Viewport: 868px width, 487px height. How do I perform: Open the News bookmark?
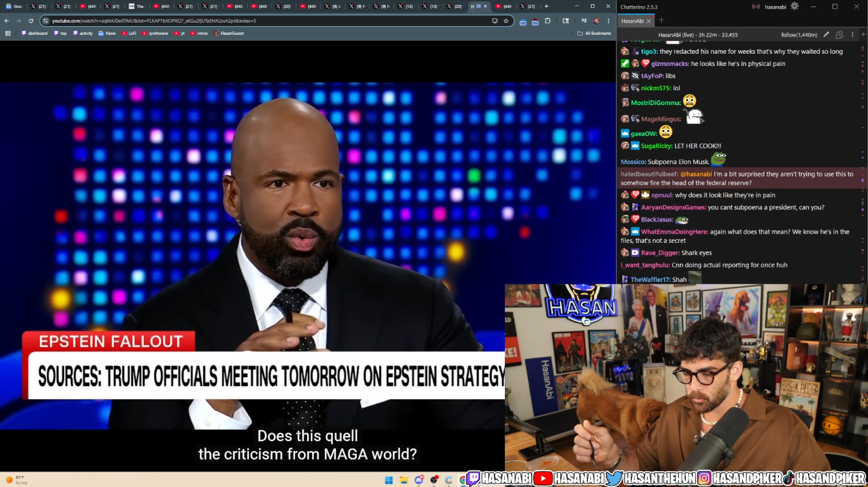(x=107, y=34)
